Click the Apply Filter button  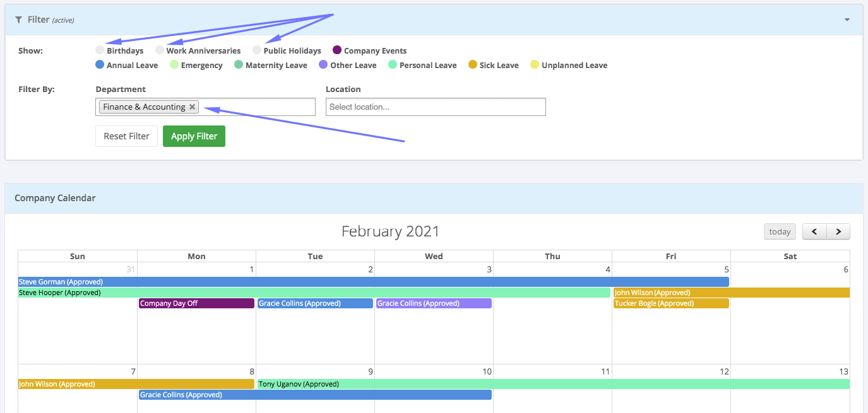194,136
